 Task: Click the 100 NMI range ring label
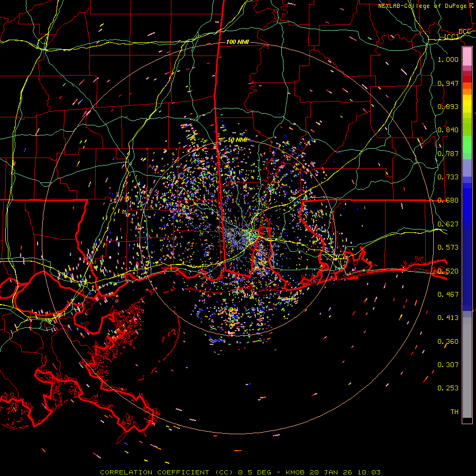[x=237, y=42]
